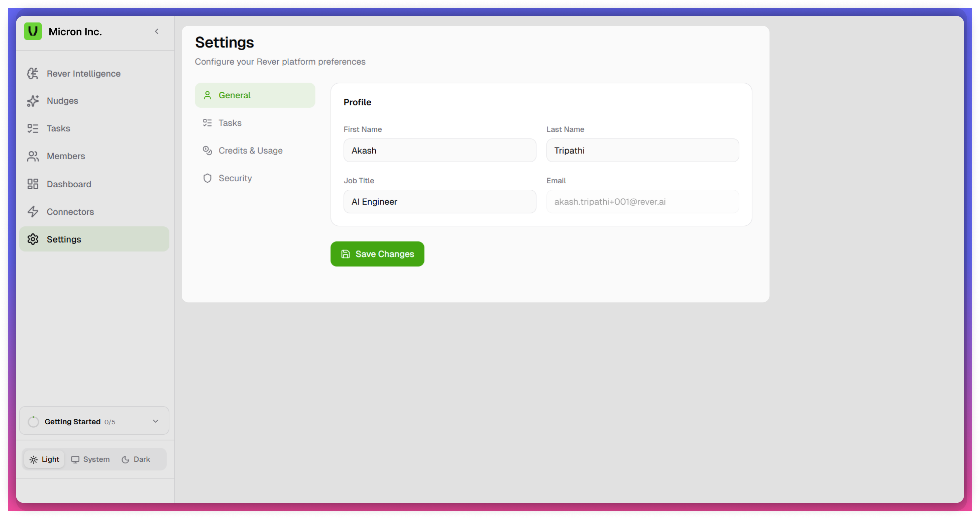Open Dashboard using its grid icon

point(33,184)
